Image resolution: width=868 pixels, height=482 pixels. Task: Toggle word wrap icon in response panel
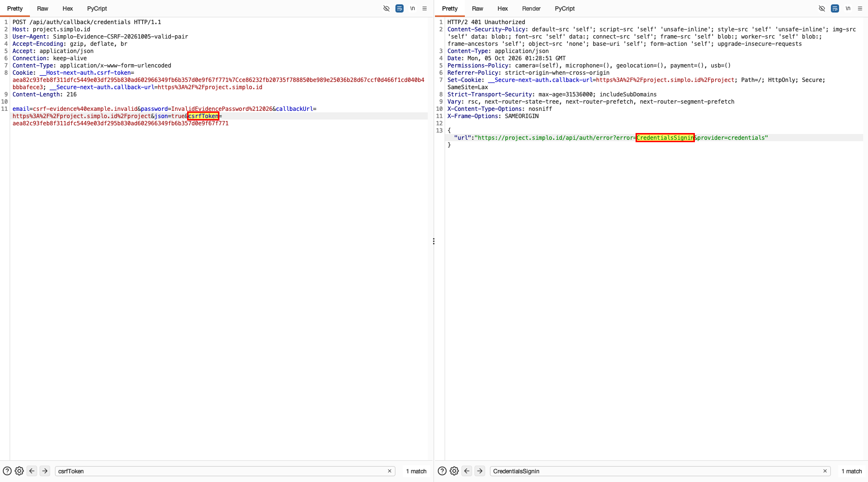click(835, 9)
